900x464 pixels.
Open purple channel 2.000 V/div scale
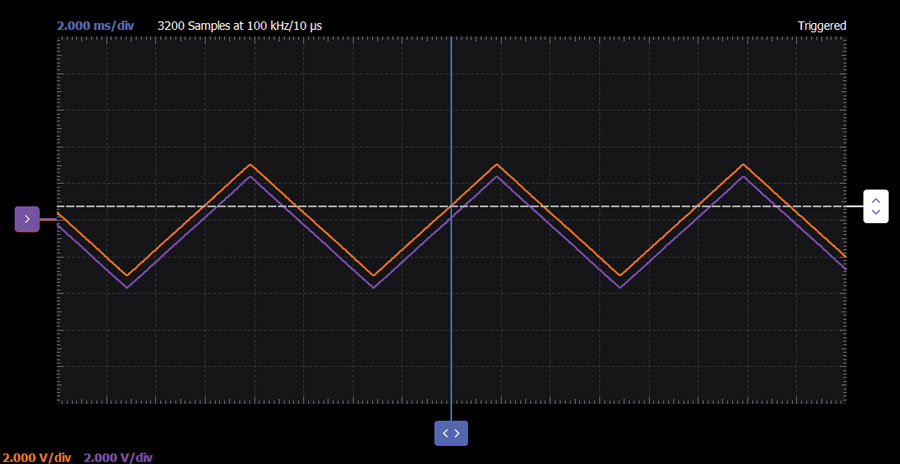(x=118, y=457)
